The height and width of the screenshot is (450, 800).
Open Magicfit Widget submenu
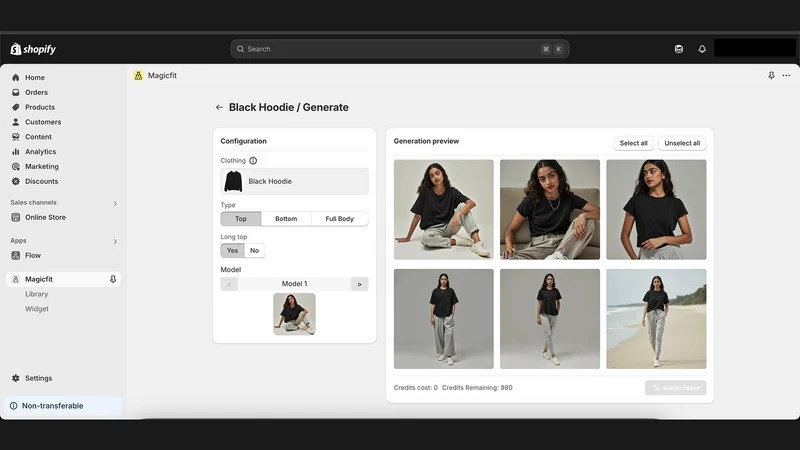(x=37, y=309)
